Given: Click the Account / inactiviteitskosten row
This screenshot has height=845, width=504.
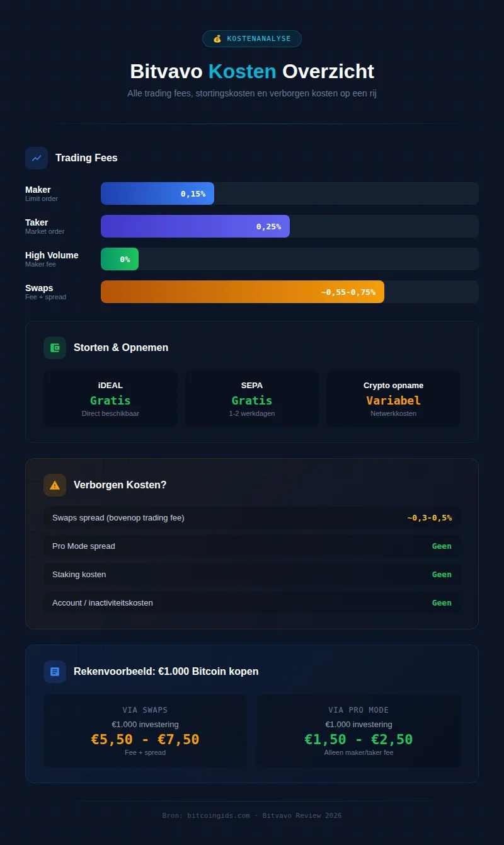Looking at the screenshot, I should click(x=252, y=603).
